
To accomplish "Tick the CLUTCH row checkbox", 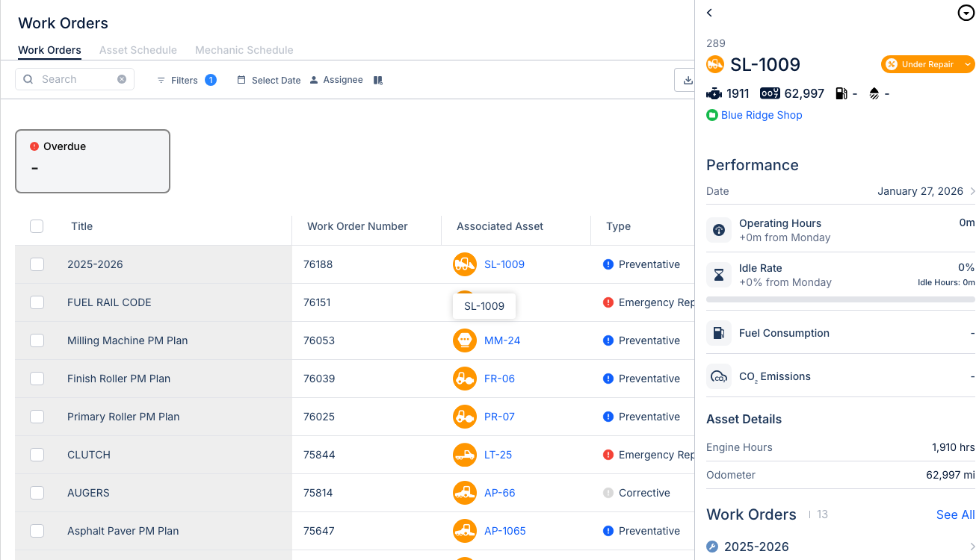I will pos(37,455).
